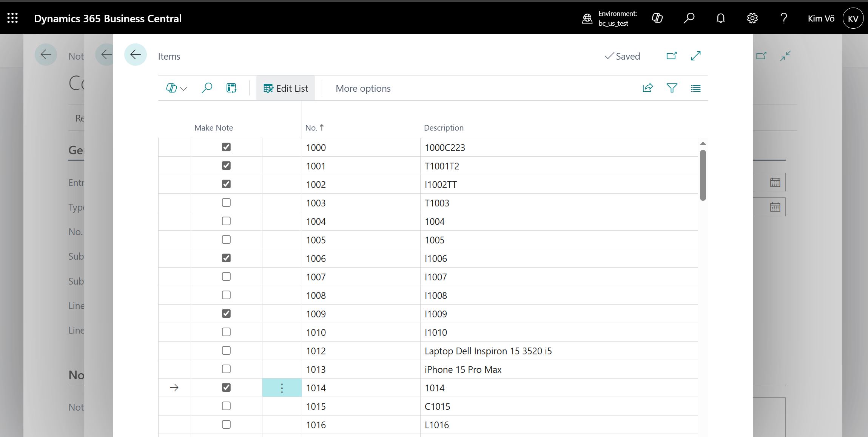
Task: Select description T1001T2
Action: pyautogui.click(x=559, y=166)
